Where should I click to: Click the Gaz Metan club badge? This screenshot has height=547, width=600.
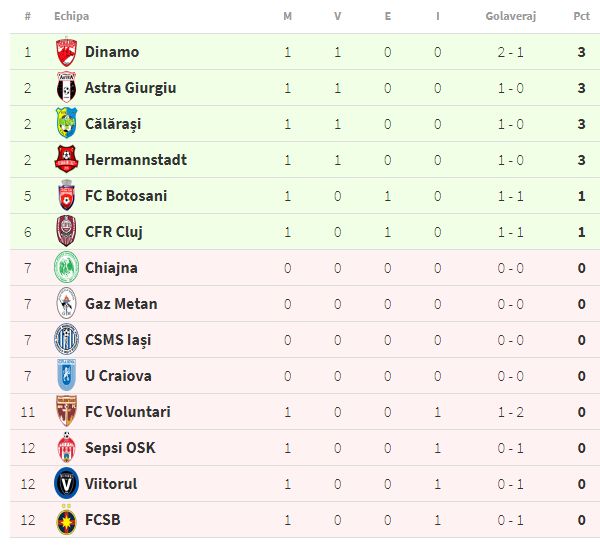(66, 304)
